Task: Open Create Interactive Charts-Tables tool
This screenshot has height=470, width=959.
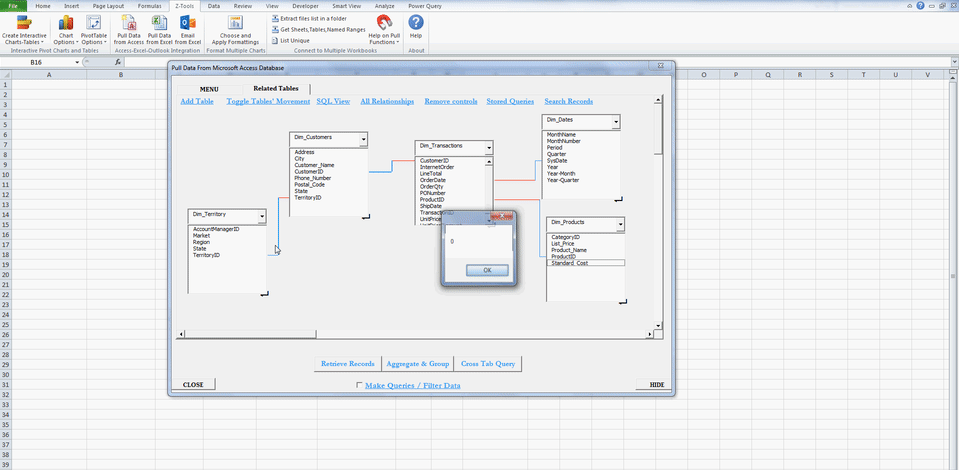Action: tap(24, 30)
